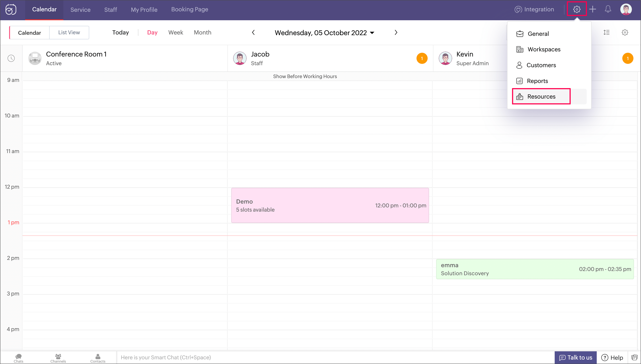Click the Kevin staff name
This screenshot has width=641, height=364.
coord(465,54)
